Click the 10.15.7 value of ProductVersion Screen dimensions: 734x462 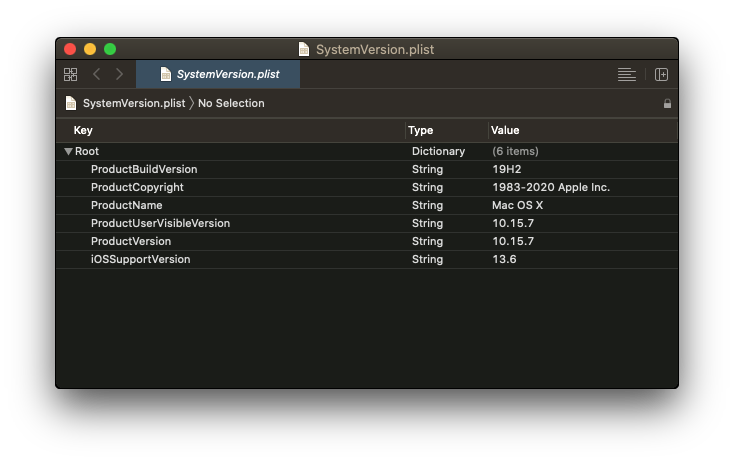point(513,241)
